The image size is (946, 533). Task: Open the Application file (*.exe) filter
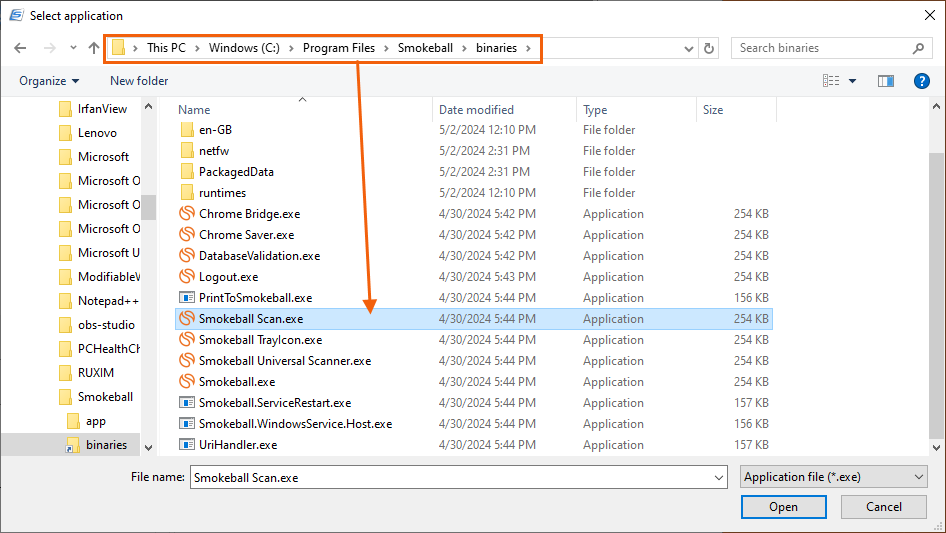coord(834,477)
